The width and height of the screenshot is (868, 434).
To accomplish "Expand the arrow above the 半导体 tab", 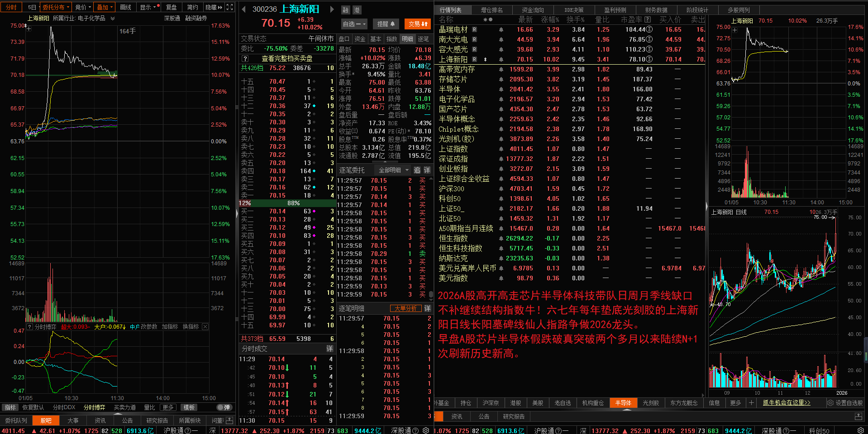I will pos(627,410).
